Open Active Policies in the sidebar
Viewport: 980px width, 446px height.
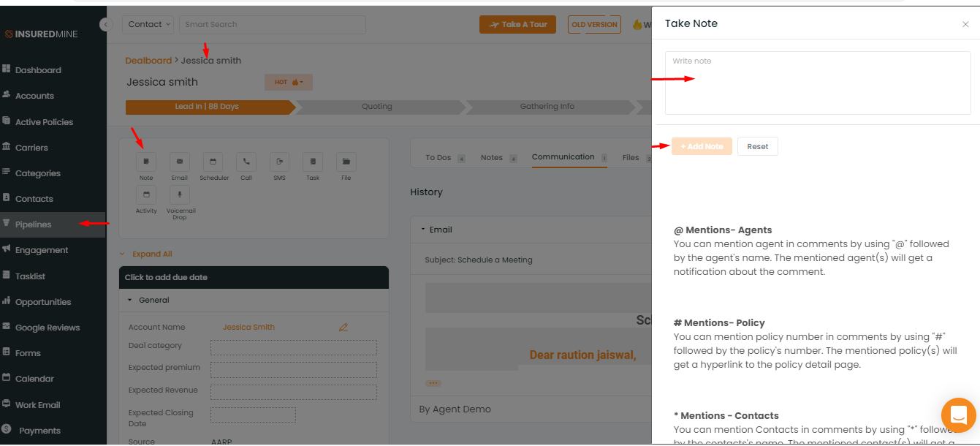[44, 122]
